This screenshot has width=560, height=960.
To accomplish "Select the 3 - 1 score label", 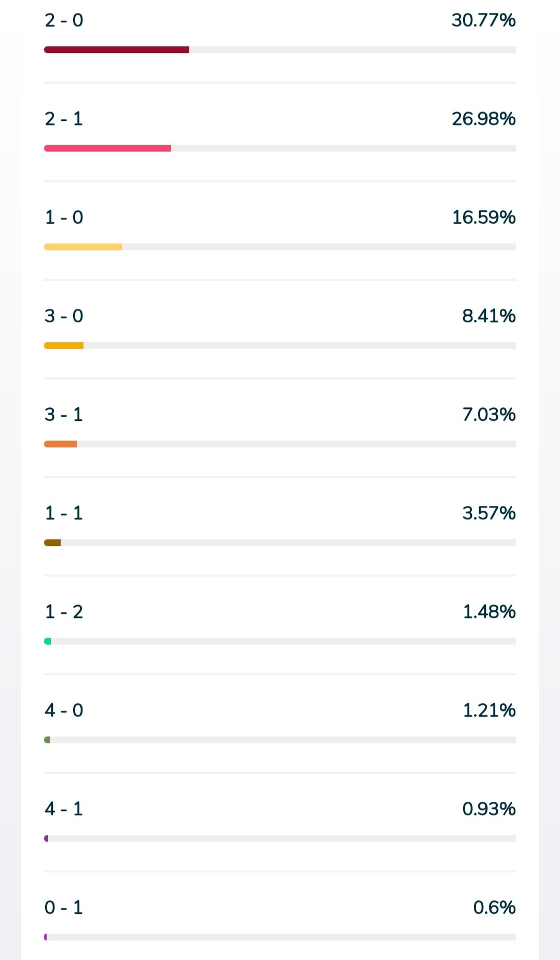I will pos(64,415).
